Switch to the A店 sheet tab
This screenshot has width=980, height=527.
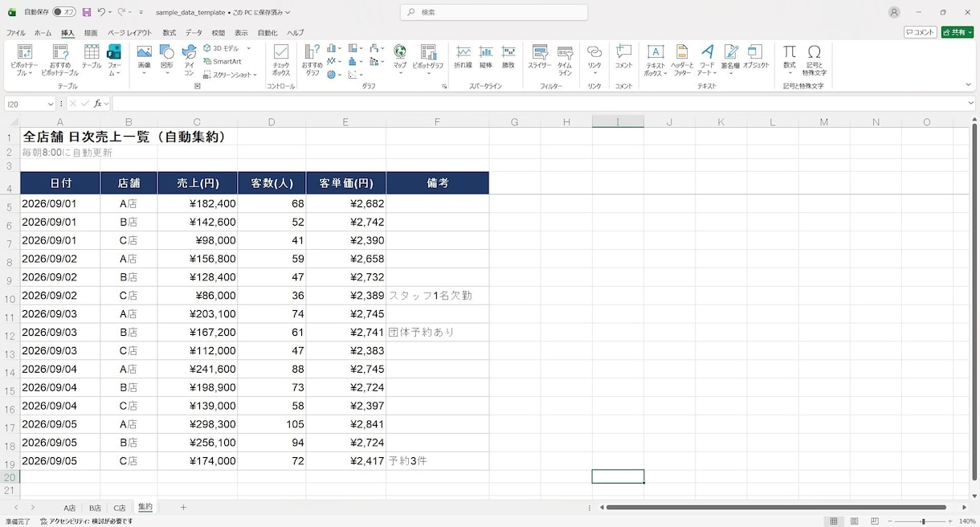(70, 508)
